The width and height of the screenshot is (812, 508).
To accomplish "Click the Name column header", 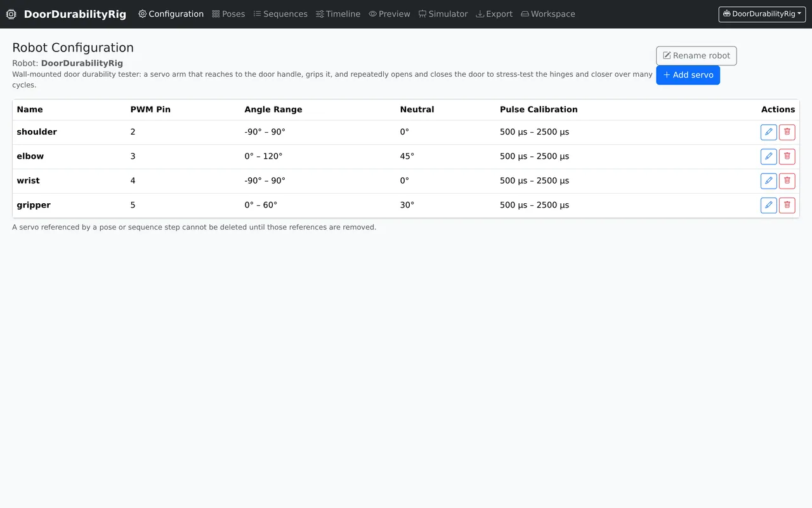I will [30, 109].
